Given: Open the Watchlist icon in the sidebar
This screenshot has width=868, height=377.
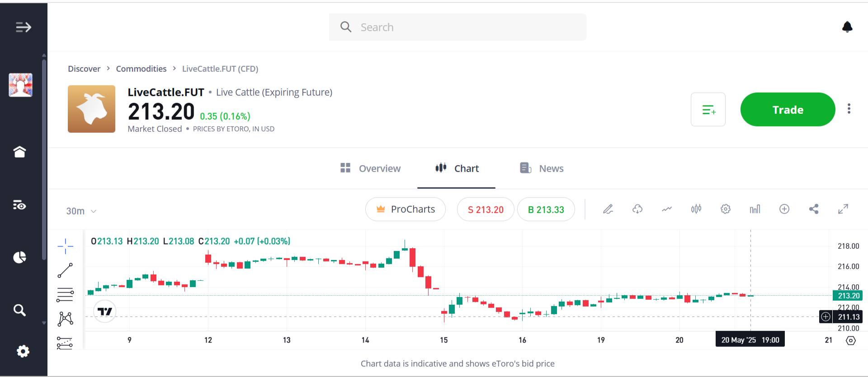Looking at the screenshot, I should [19, 205].
